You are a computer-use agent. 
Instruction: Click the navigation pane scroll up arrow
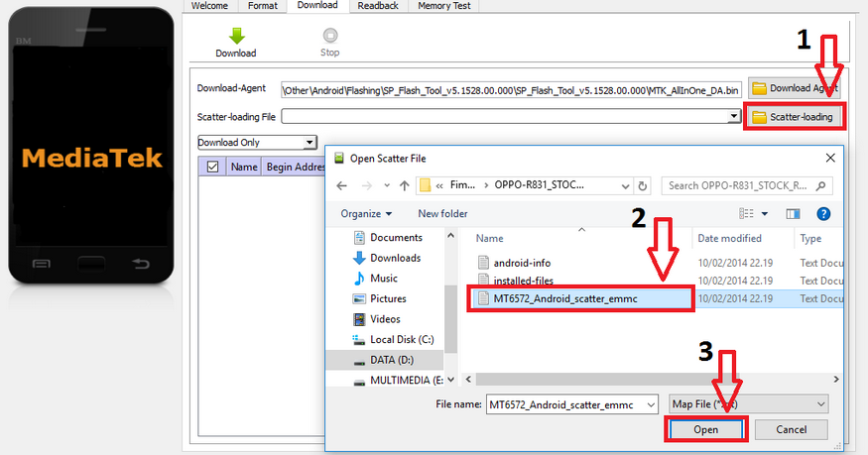pos(450,236)
